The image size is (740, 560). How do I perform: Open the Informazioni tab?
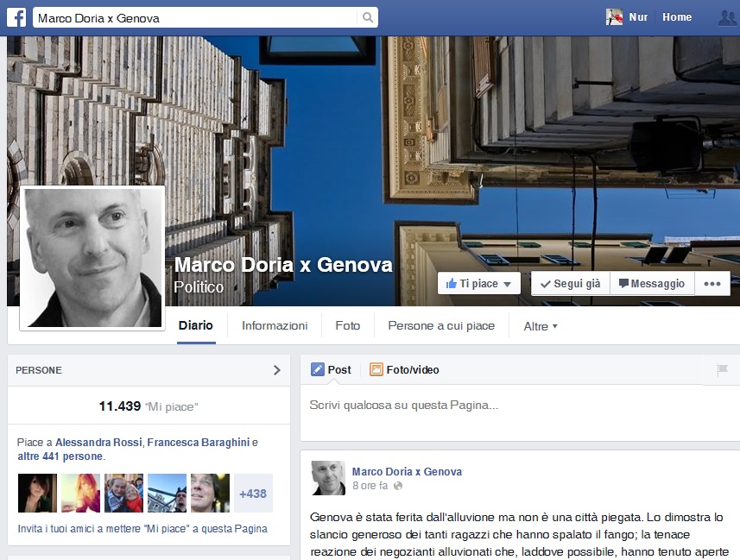pyautogui.click(x=275, y=325)
